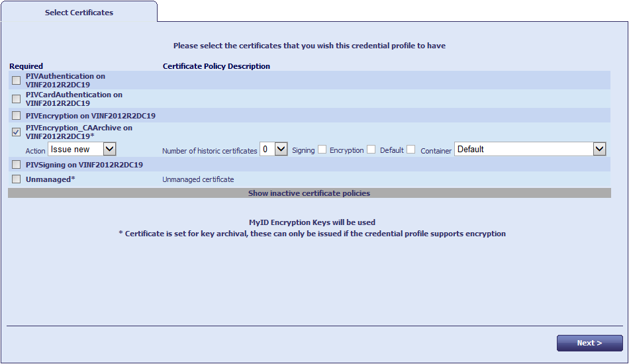Select the PIVSigning certificate checkbox
Image resolution: width=629 pixels, height=364 pixels.
[16, 165]
